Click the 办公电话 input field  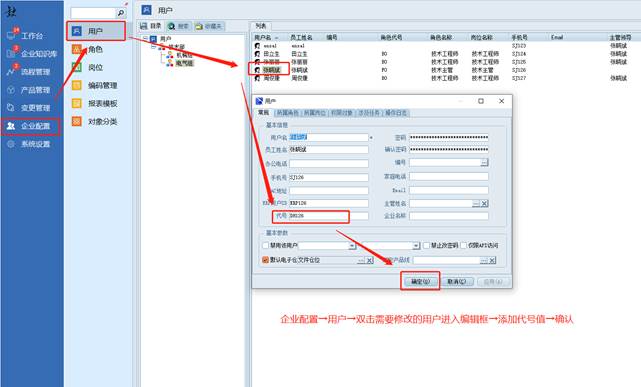coord(329,164)
